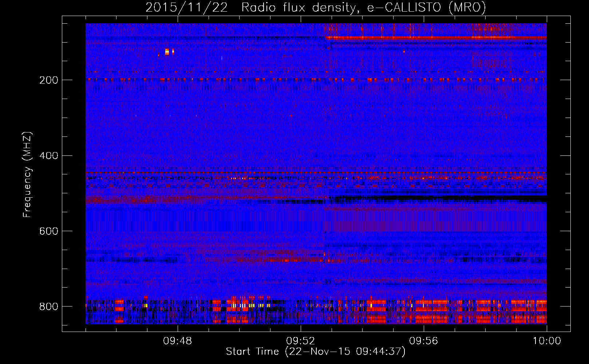Screen dimensions: 589x364
Task: Click the 600 frequency tick label
Action: click(x=48, y=232)
